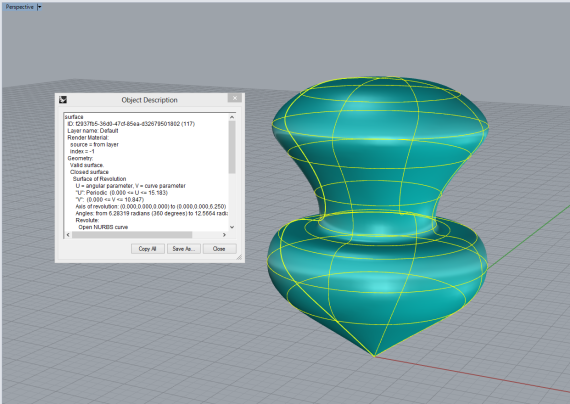Click the 'Closed surface' line

coord(89,172)
